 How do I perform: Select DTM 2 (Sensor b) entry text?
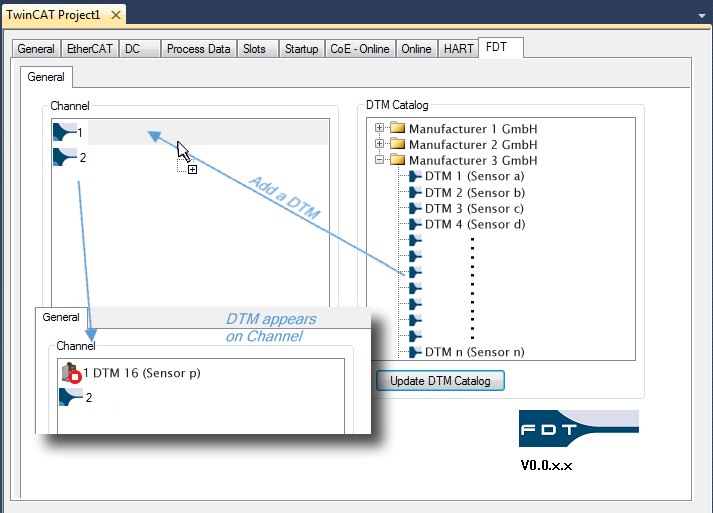pos(475,193)
